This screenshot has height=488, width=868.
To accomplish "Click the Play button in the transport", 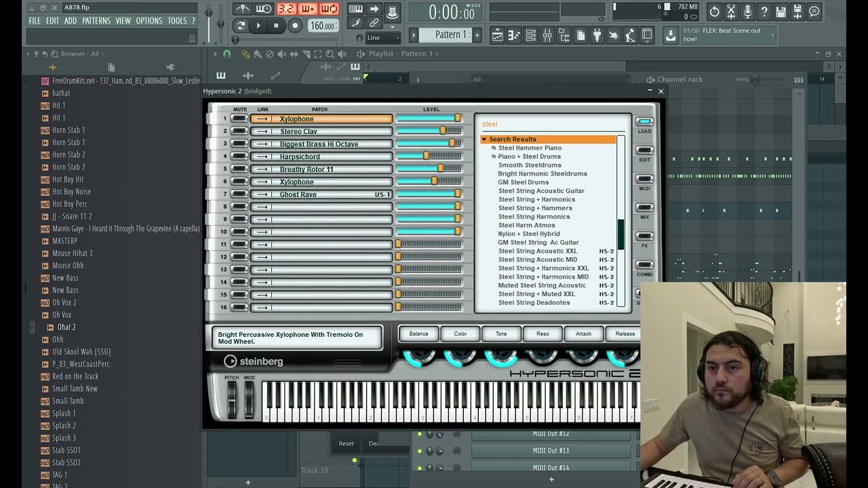I will pos(258,26).
